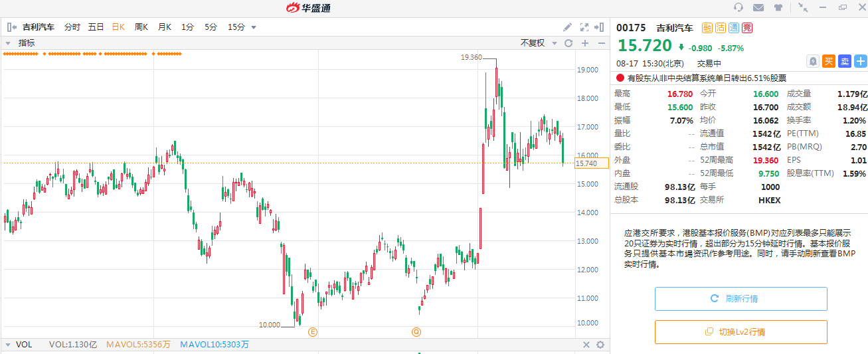Refresh the chart using the circular arrow icon
The image size is (868, 354).
tap(568, 43)
